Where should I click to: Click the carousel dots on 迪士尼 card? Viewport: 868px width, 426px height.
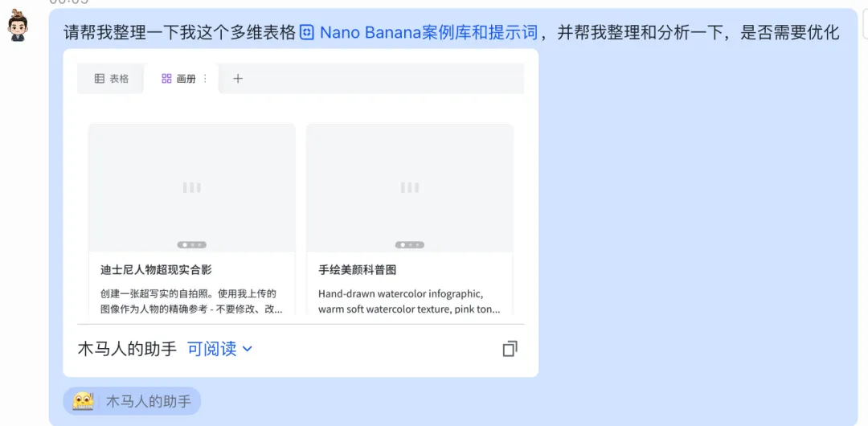[x=191, y=244]
